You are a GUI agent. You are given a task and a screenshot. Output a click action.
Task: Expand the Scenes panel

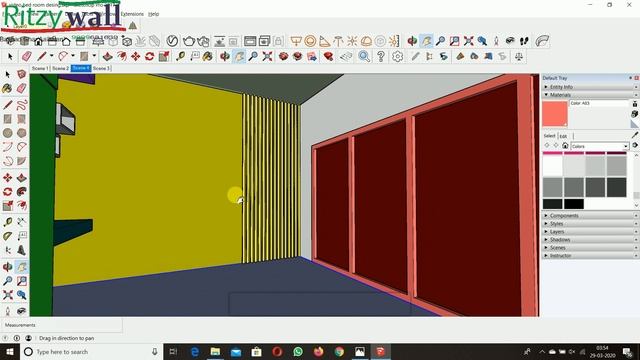click(590, 247)
